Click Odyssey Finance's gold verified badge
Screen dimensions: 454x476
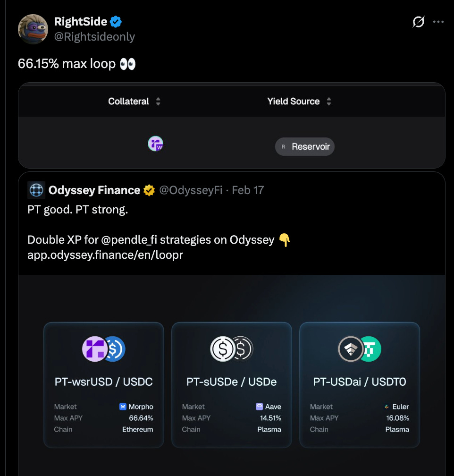click(149, 190)
